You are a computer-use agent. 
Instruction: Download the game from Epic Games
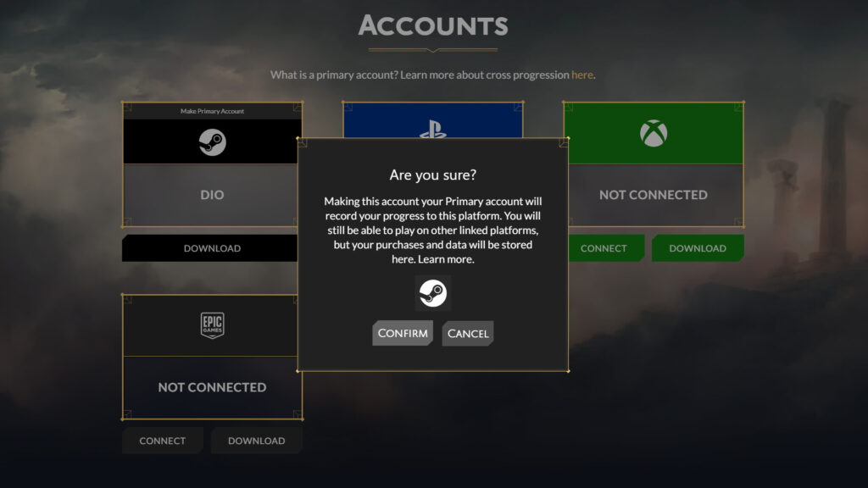point(256,441)
